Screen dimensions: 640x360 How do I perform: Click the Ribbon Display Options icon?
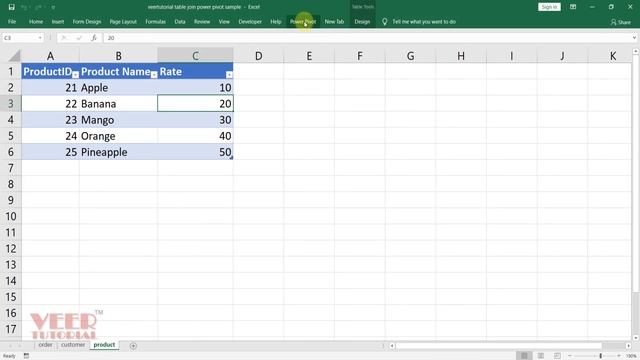(x=573, y=7)
